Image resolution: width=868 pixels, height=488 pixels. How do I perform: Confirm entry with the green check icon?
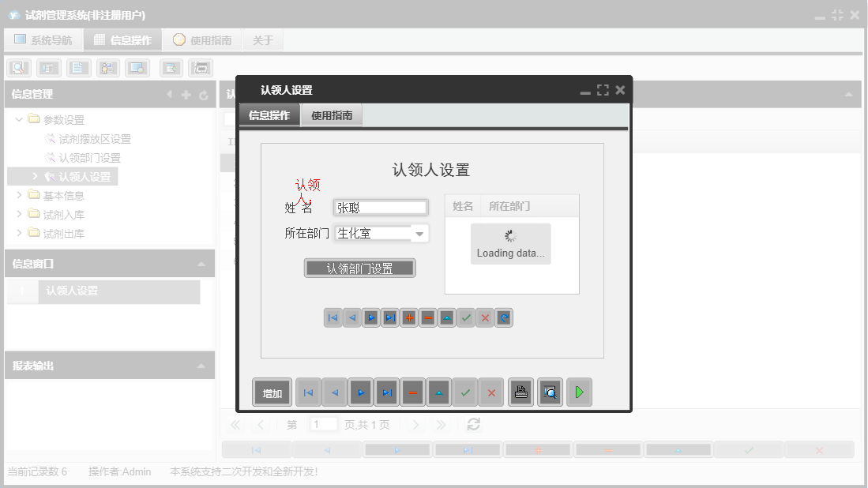[465, 317]
